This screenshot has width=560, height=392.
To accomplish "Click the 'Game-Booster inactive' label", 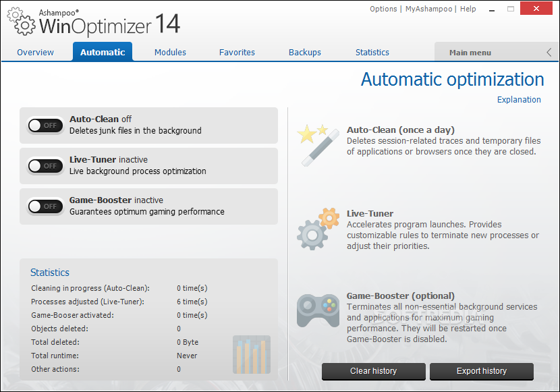I will tap(116, 200).
